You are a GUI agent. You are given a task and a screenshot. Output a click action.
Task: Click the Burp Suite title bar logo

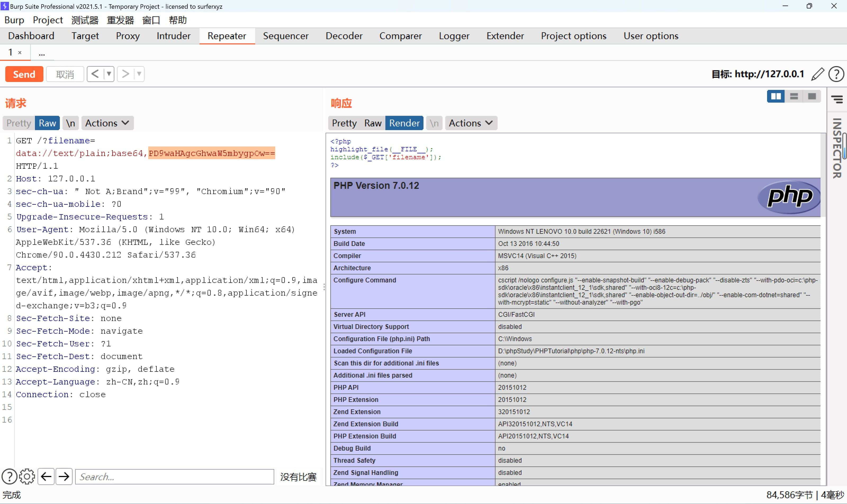tap(4, 6)
